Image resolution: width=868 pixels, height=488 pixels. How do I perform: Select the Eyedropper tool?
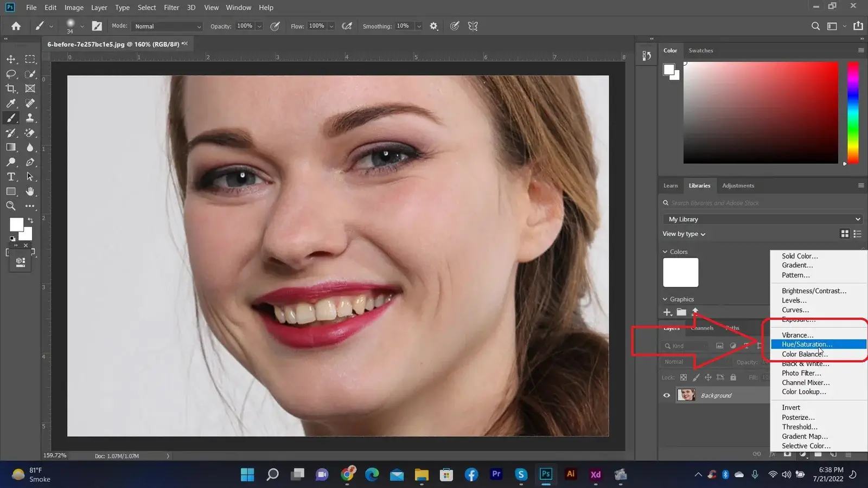click(x=11, y=103)
